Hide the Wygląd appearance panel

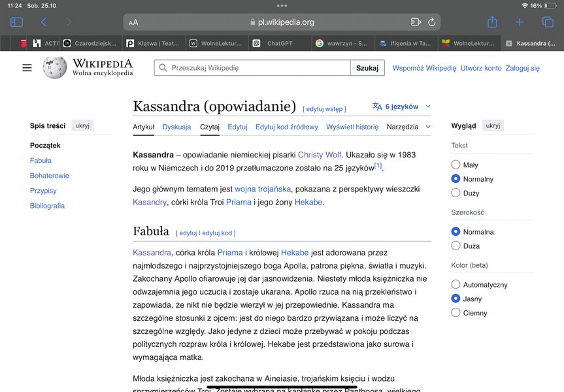pos(493,125)
